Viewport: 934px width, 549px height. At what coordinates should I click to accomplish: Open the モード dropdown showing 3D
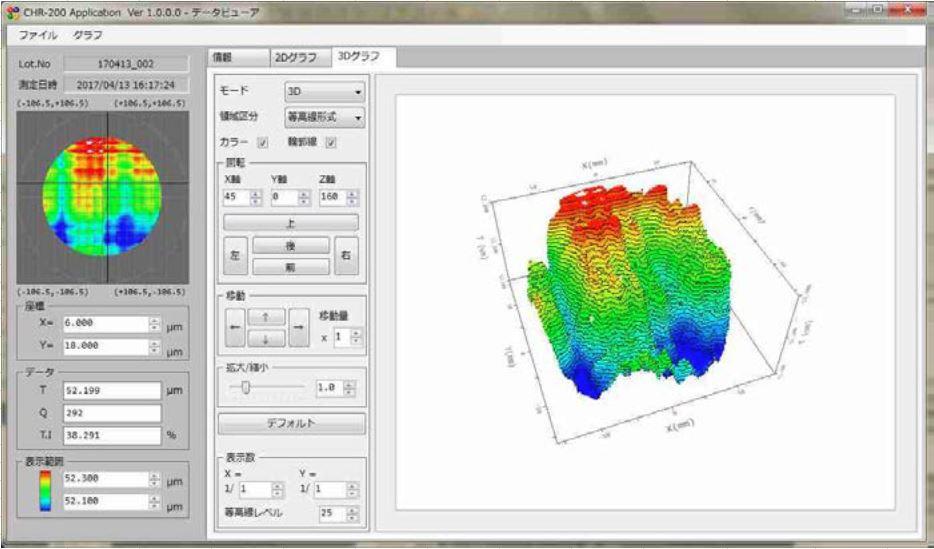tap(324, 91)
